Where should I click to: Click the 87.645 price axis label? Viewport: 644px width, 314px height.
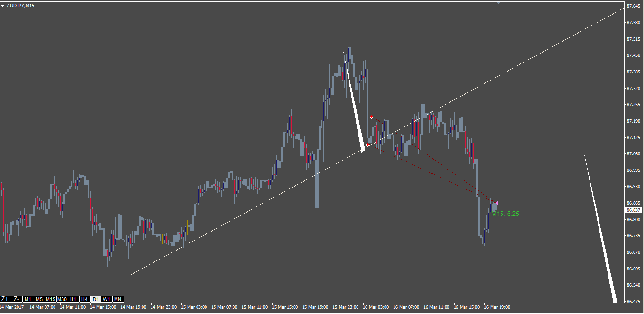(634, 6)
